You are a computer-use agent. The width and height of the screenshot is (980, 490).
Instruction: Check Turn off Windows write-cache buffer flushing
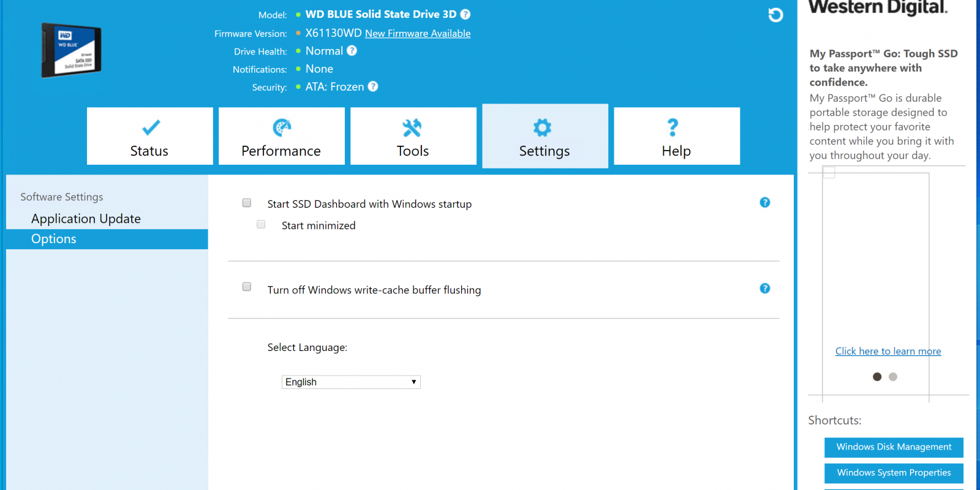coord(247,287)
